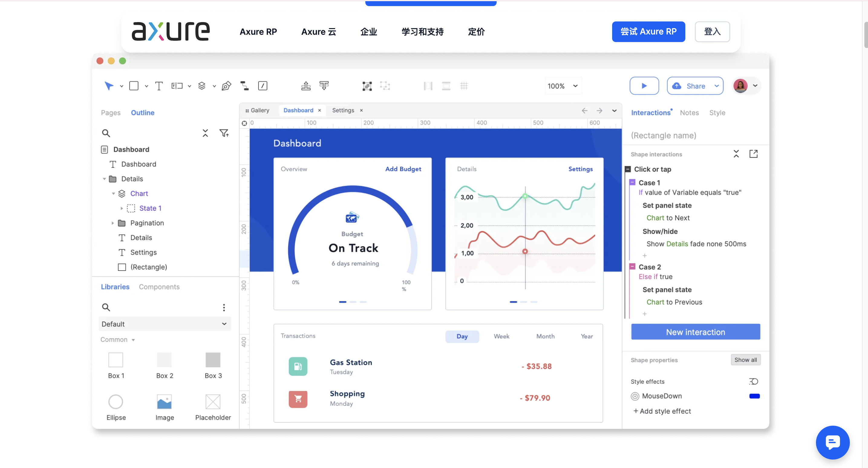
Task: Expand the Pagination folder
Action: click(113, 223)
